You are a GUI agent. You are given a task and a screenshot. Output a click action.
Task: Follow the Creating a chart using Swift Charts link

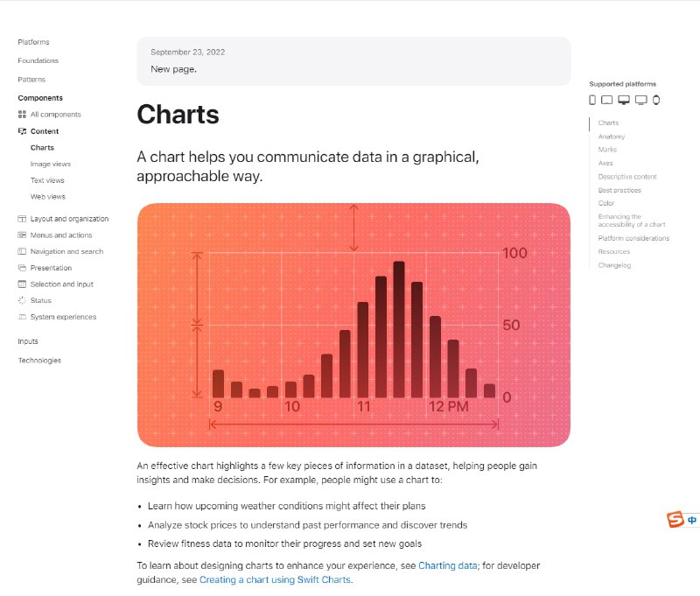tap(276, 579)
